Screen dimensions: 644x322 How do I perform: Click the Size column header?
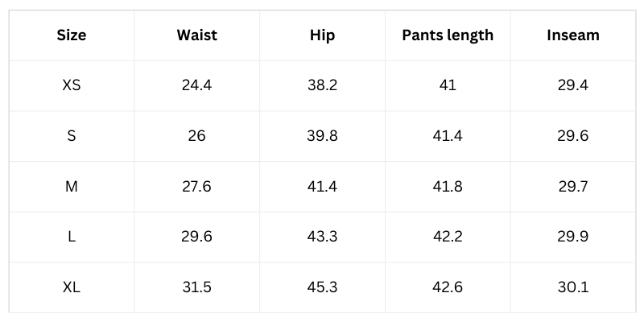click(x=72, y=35)
